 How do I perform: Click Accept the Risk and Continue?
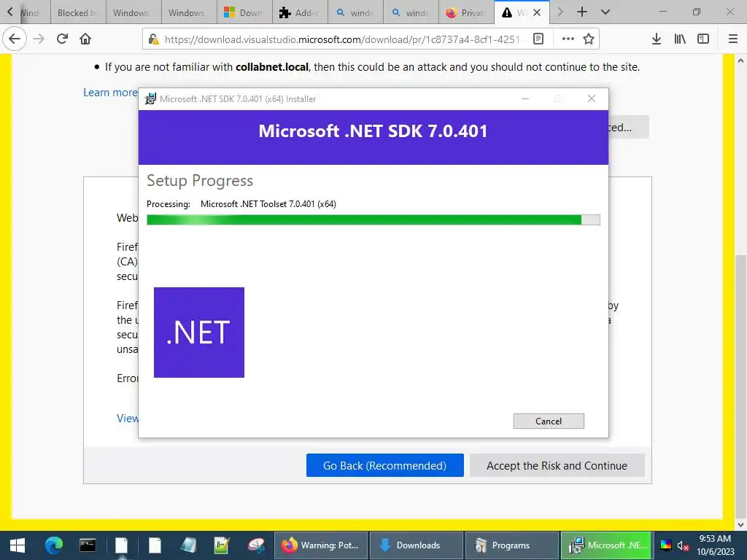click(x=557, y=465)
